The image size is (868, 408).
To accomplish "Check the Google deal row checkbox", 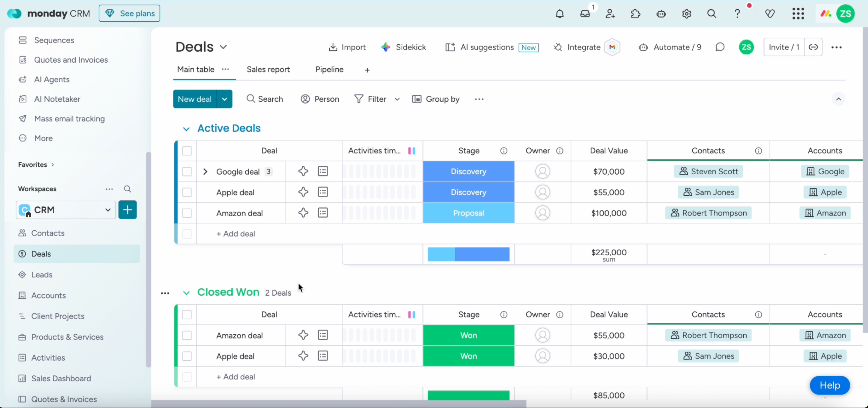I will click(x=187, y=171).
